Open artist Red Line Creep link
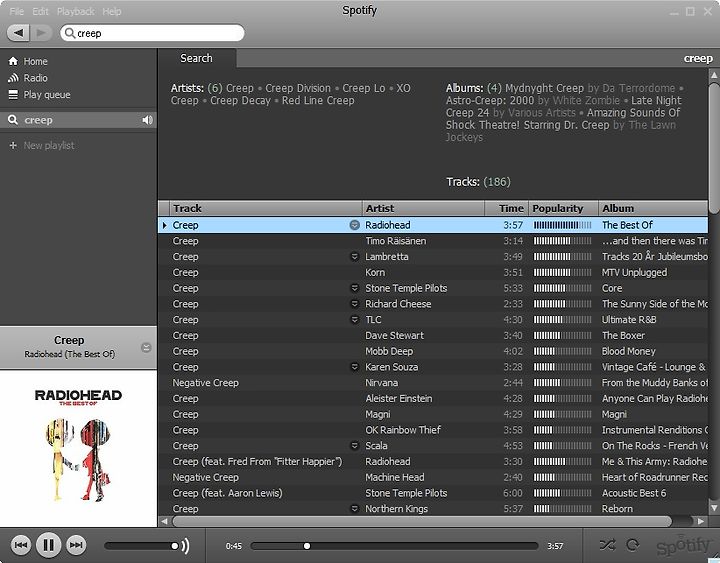 point(318,101)
